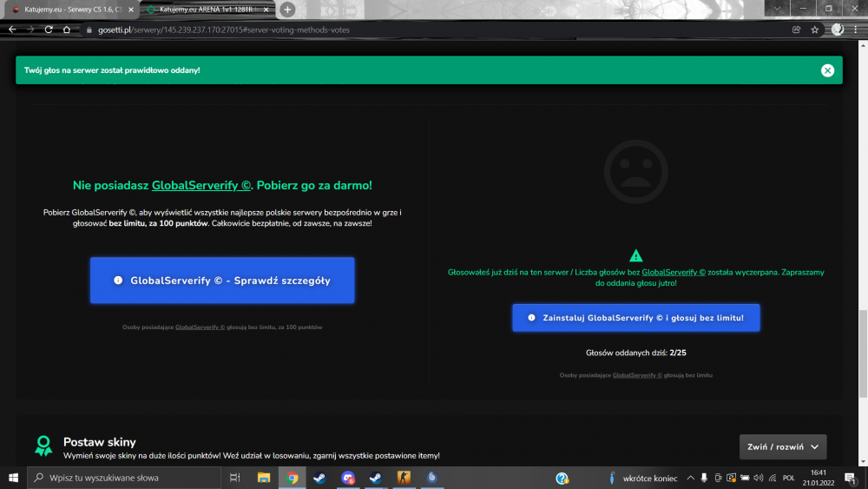Switch to Katujemy.eu Serwery CS 1.6 tab
The image size is (868, 489).
[x=72, y=10]
